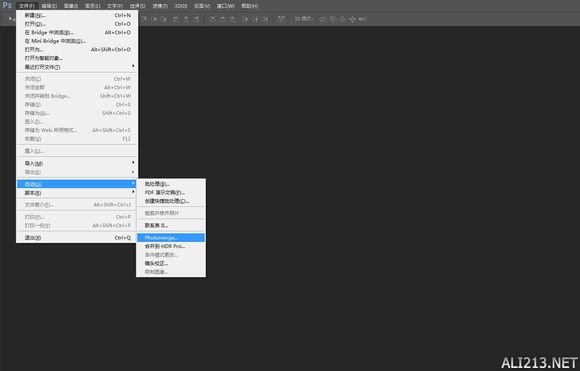Open the 文件(F) menu

point(27,6)
